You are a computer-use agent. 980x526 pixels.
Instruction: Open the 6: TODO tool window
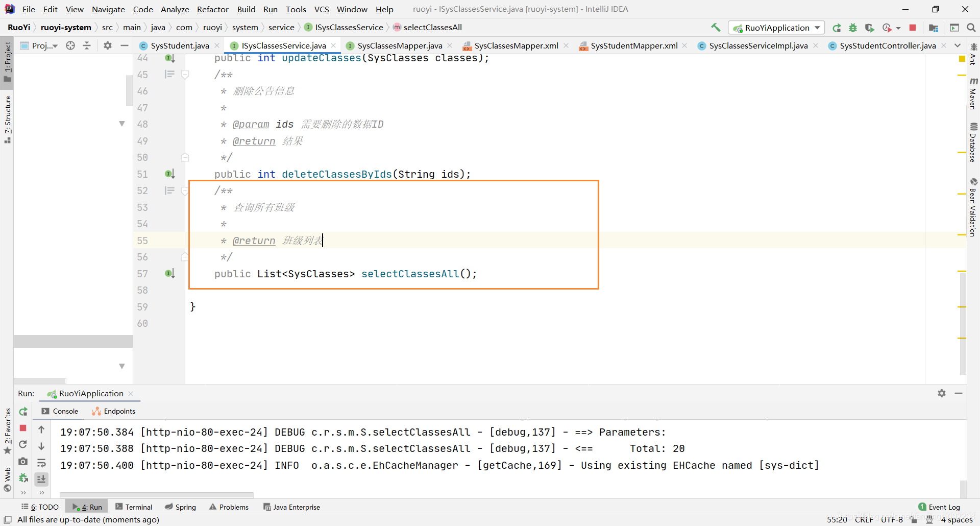[x=40, y=507]
